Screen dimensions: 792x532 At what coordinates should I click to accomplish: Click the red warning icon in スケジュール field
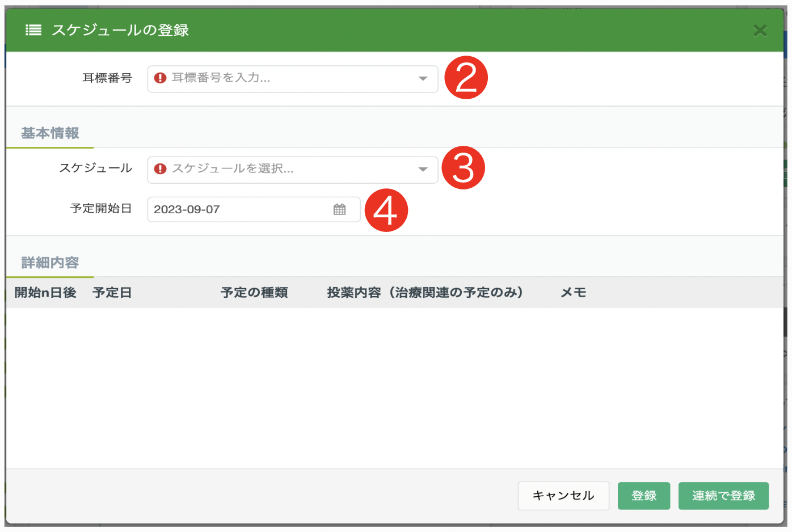coord(161,169)
